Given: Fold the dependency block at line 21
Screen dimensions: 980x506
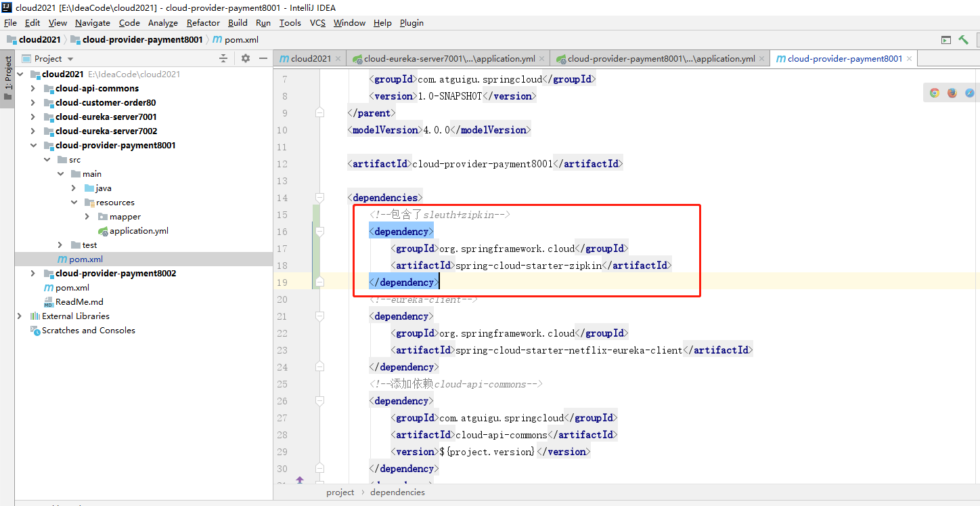Looking at the screenshot, I should [320, 316].
